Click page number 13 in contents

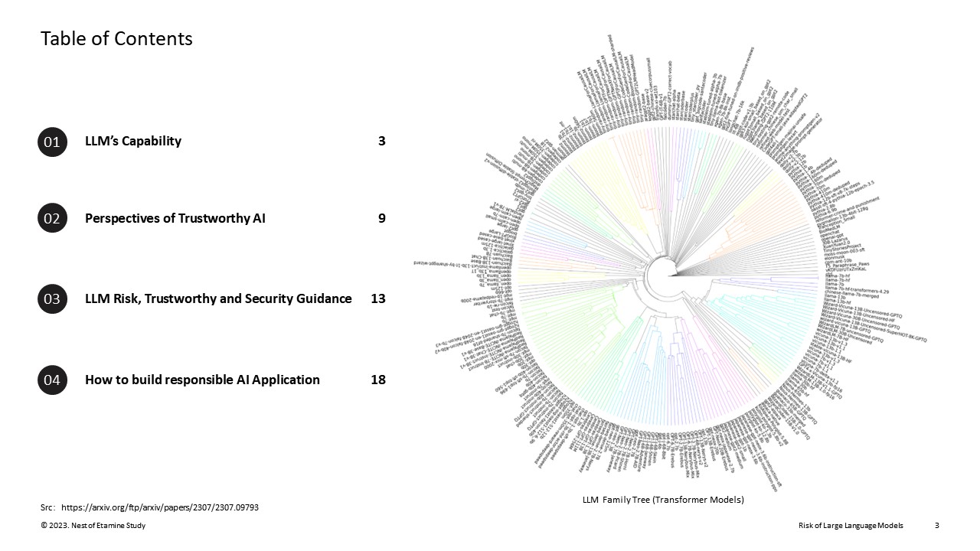click(378, 298)
